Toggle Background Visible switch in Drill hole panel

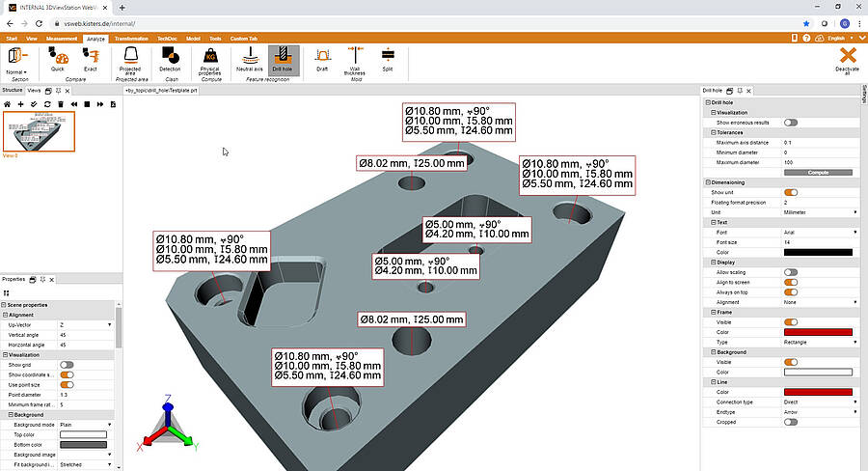[x=791, y=362]
